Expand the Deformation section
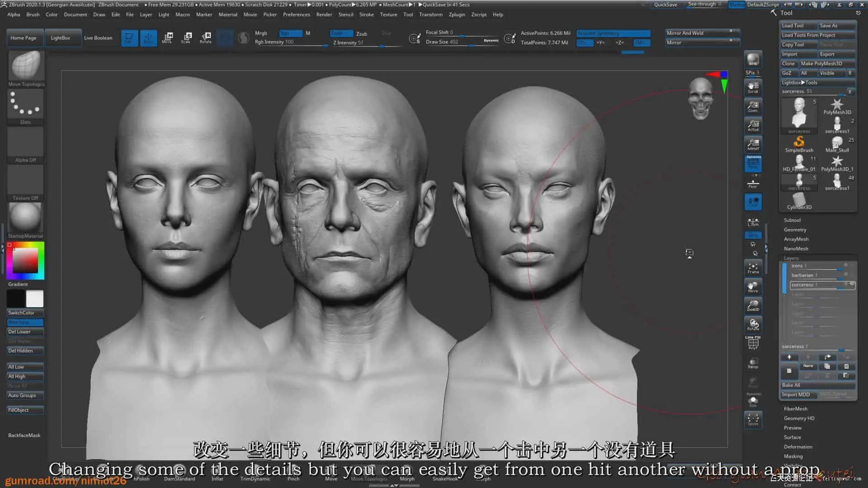This screenshot has width=868, height=488. pos(797,447)
